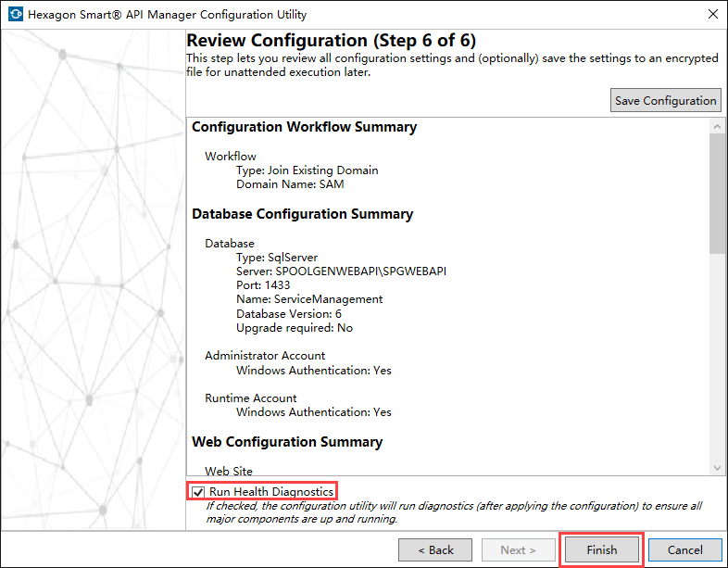Image resolution: width=728 pixels, height=568 pixels.
Task: Click the grayed-out Next > button
Action: point(519,549)
